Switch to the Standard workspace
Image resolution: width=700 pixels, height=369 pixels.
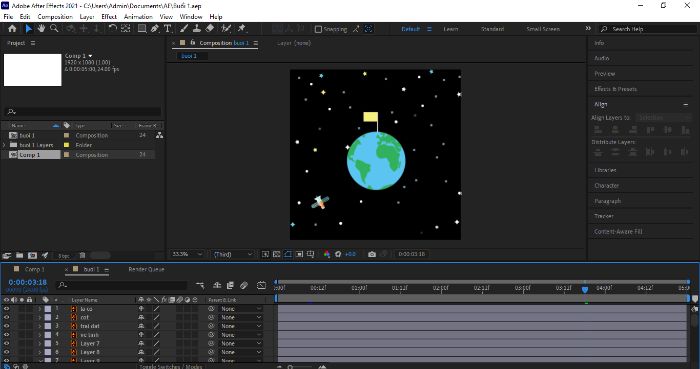pyautogui.click(x=492, y=29)
